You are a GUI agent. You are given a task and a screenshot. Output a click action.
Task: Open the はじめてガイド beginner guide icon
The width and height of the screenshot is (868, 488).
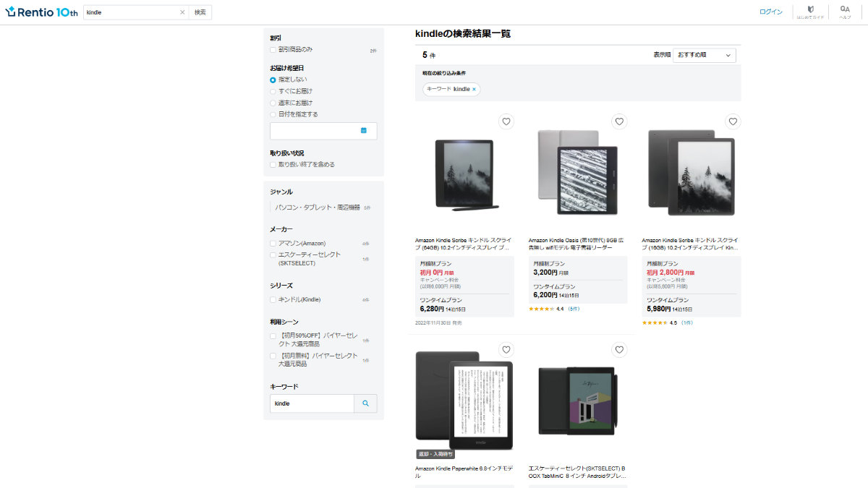coord(811,12)
